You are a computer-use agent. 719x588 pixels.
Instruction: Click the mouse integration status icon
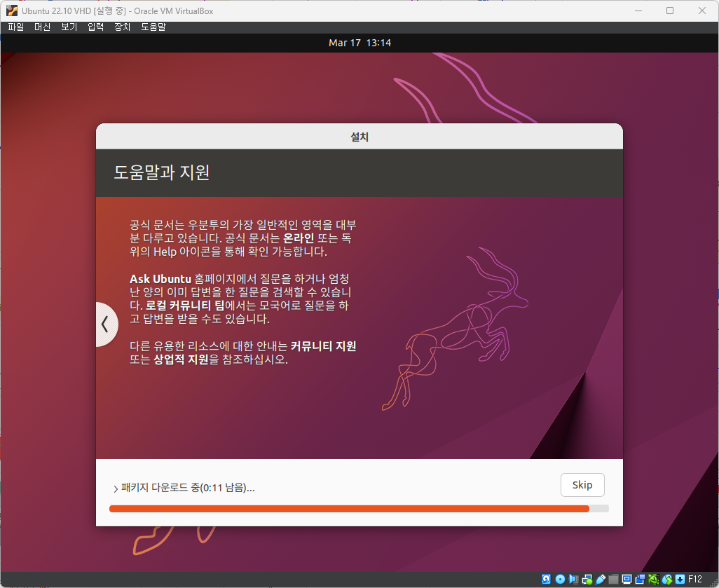pos(666,580)
